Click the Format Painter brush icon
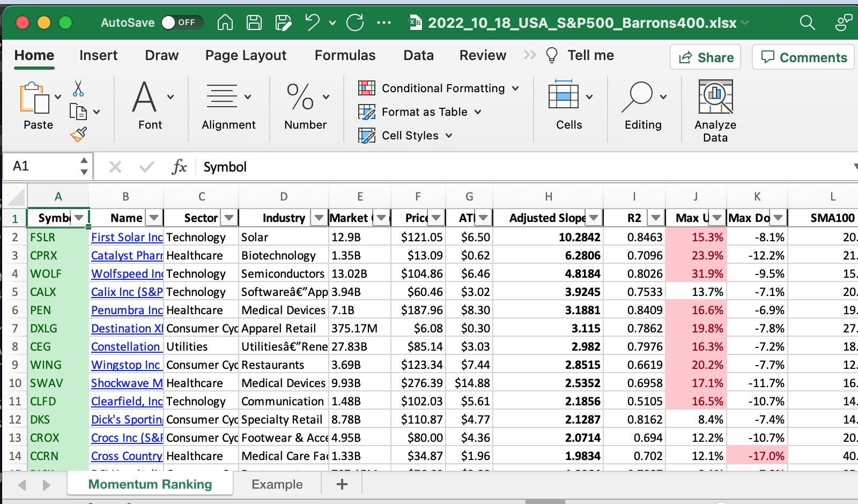Viewport: 858px width, 504px height. (78, 134)
